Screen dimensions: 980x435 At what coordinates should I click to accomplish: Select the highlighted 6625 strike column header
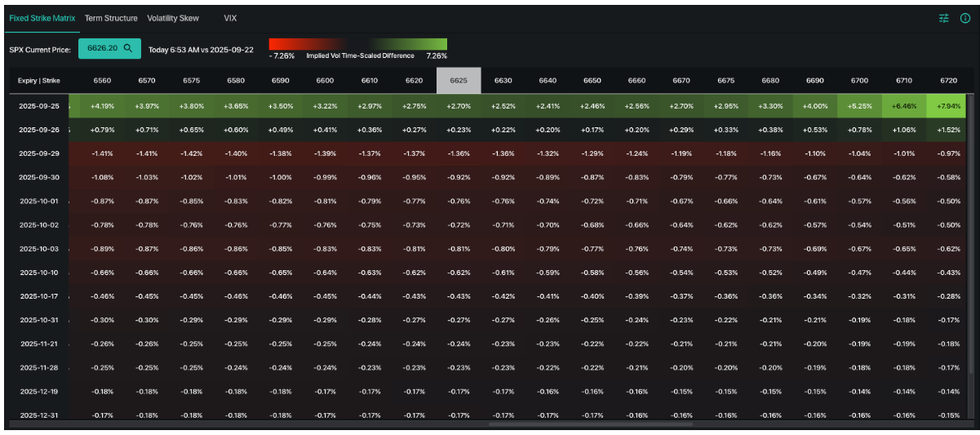(459, 81)
